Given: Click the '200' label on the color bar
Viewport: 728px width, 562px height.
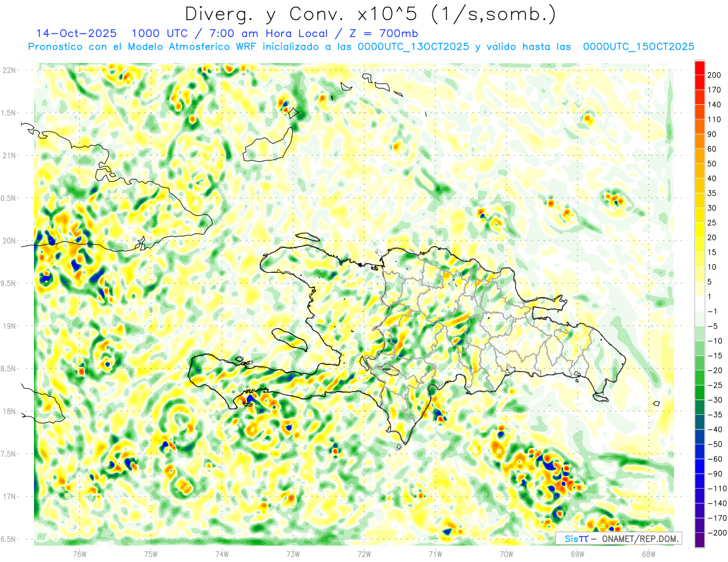Looking at the screenshot, I should pos(715,75).
